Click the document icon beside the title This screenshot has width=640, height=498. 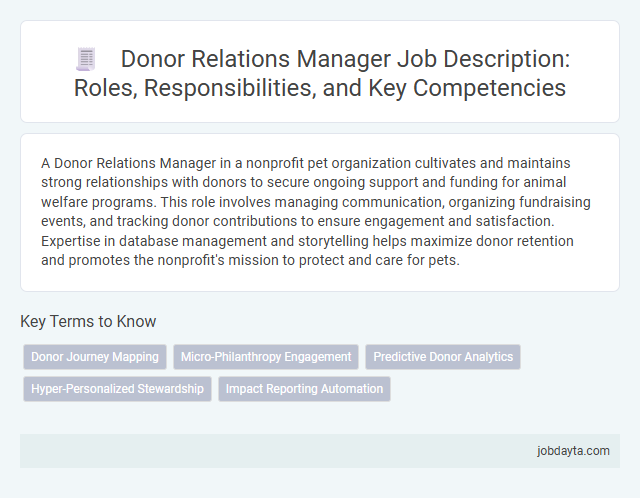86,59
